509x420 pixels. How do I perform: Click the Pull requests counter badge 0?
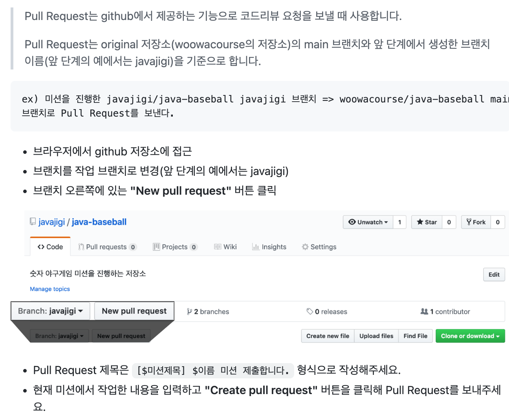(x=133, y=247)
